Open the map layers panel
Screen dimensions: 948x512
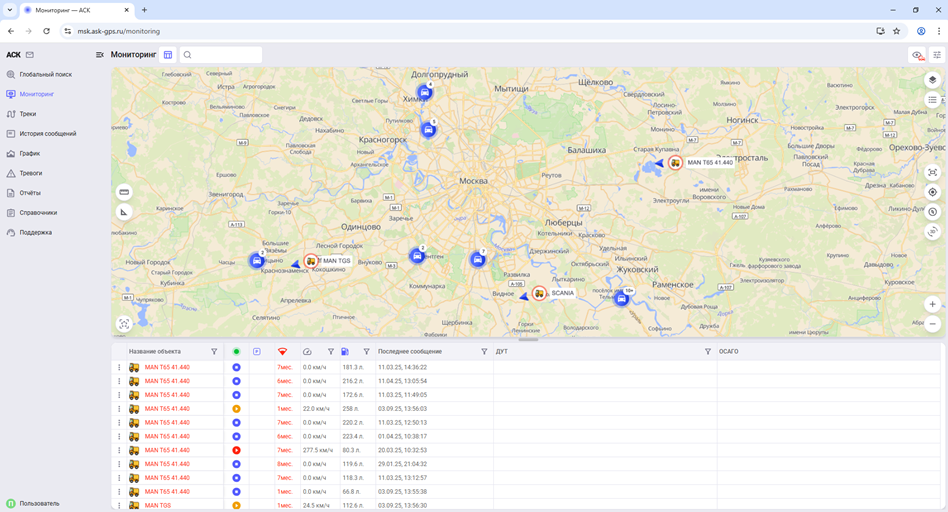932,80
